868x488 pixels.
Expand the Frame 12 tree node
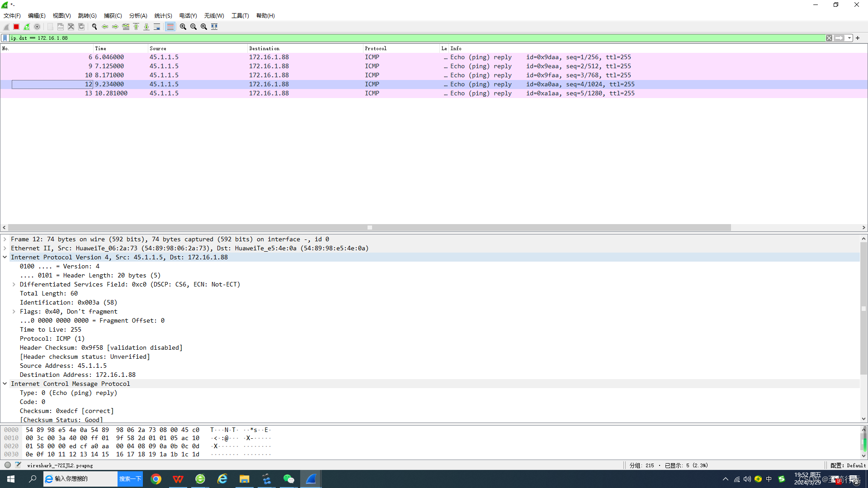point(5,239)
